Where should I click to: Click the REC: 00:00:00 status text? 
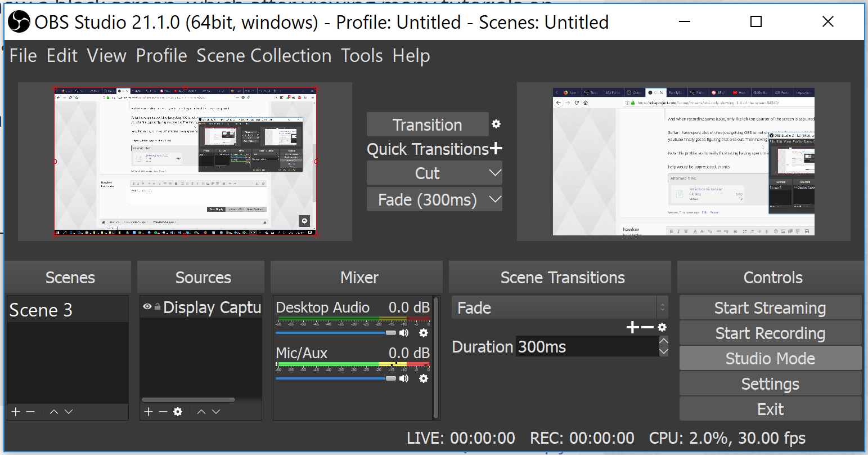click(582, 438)
